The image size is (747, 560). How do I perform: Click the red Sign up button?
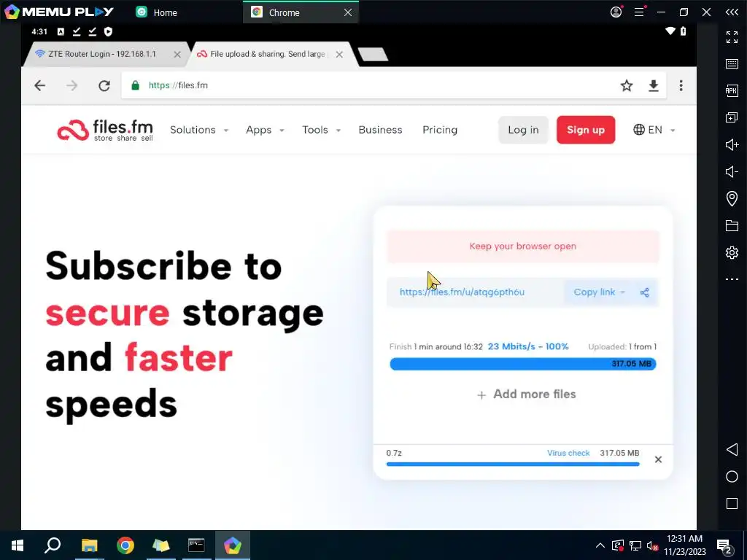(x=586, y=130)
